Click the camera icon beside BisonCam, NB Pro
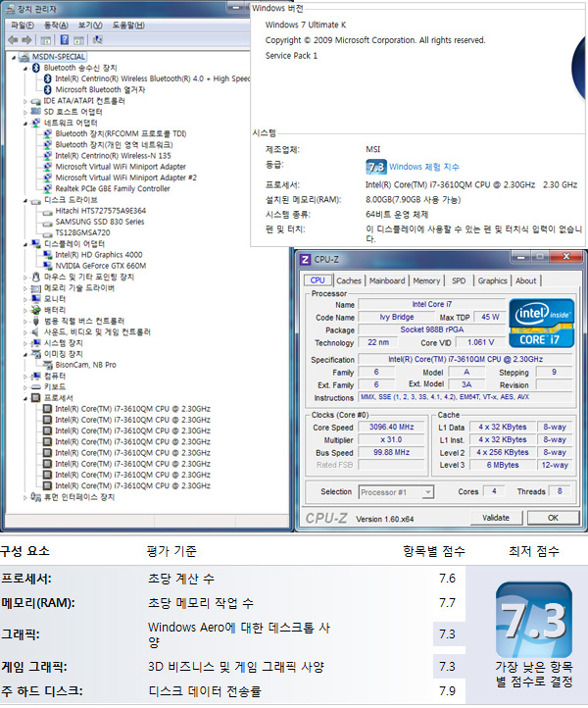588x708 pixels. (x=47, y=365)
